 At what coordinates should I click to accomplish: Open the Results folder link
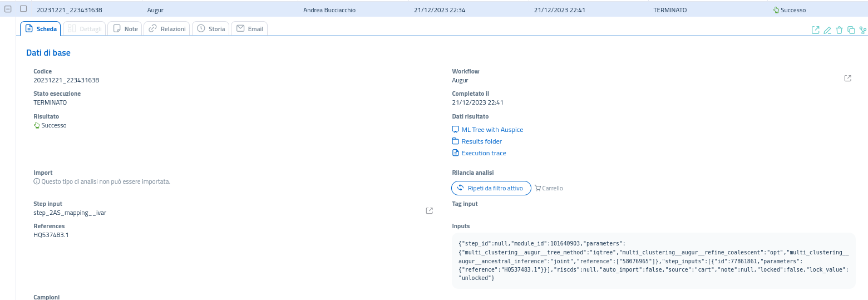point(481,141)
